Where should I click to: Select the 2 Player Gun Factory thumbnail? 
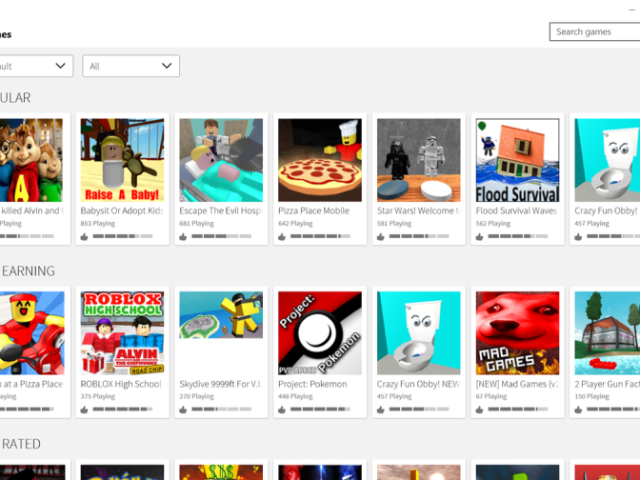[607, 333]
